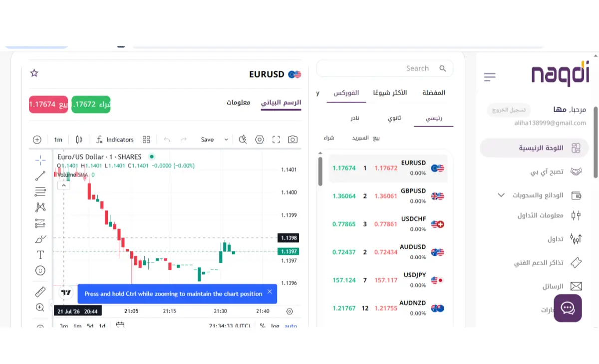
Task: Select the USDCHF row in list
Action: coord(388,224)
